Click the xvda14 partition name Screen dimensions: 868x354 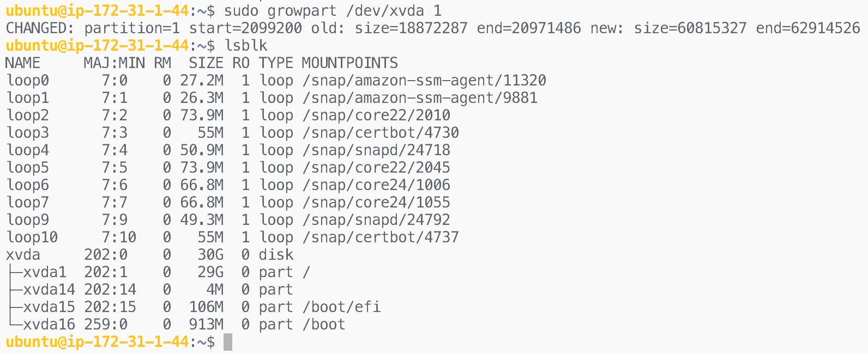click(x=49, y=290)
